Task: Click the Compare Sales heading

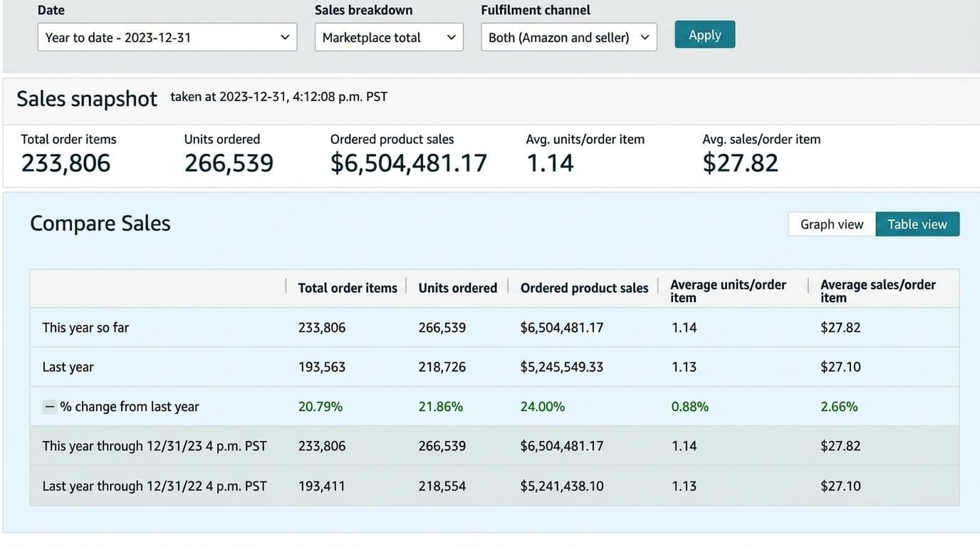Action: click(x=100, y=224)
